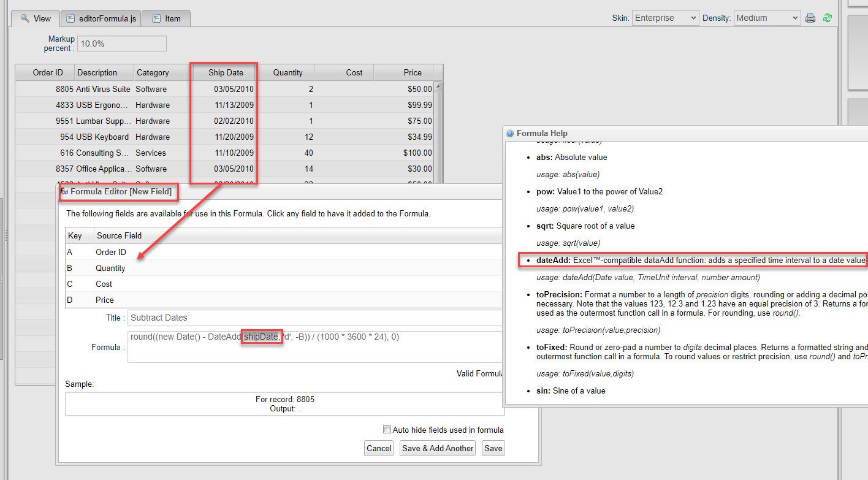The image size is (868, 480).
Task: Click the magnifier icon on View tab
Action: click(25, 18)
